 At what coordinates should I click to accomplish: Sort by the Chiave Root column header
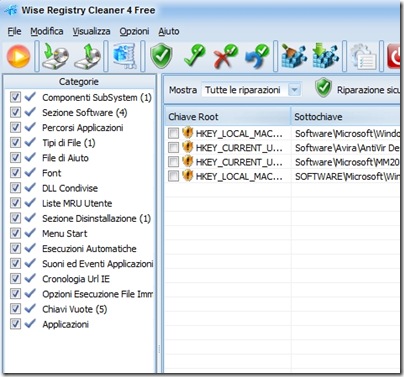point(228,117)
